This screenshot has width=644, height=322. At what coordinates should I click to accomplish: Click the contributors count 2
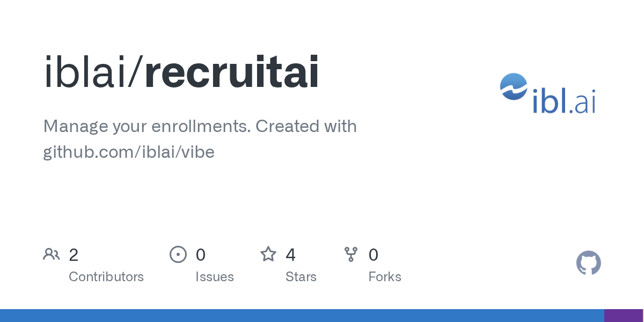coord(74,254)
